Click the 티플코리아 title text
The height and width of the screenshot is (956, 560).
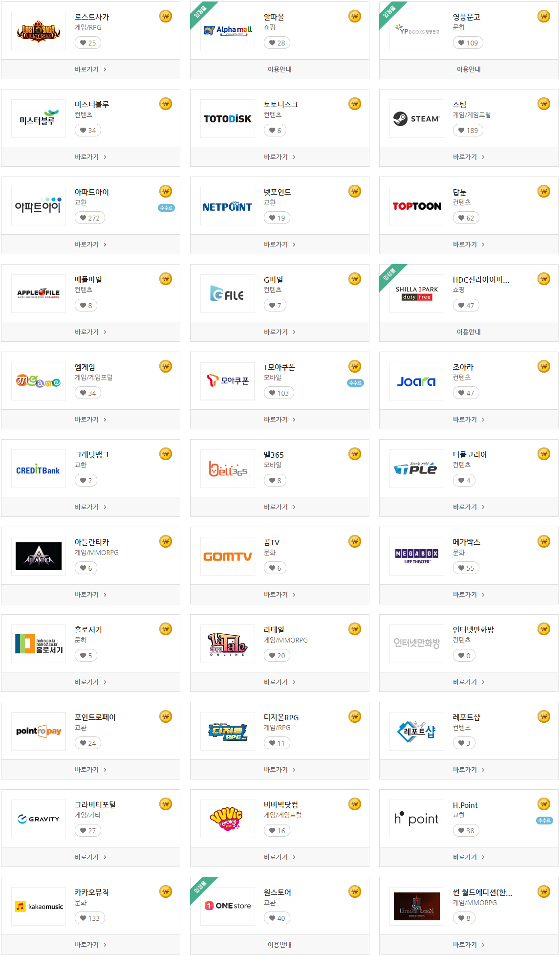pyautogui.click(x=470, y=455)
